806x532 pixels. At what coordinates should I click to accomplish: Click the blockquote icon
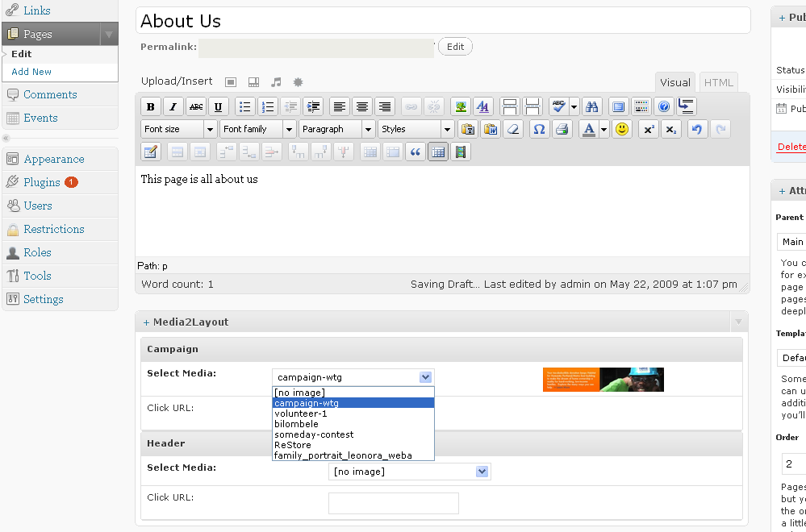416,152
